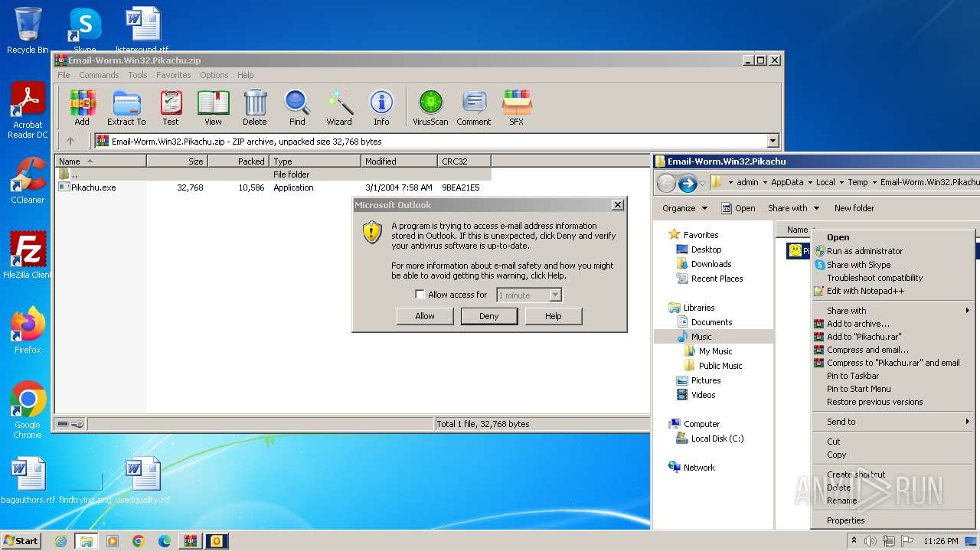Image resolution: width=980 pixels, height=551 pixels.
Task: Open the Options menu
Action: pos(214,75)
